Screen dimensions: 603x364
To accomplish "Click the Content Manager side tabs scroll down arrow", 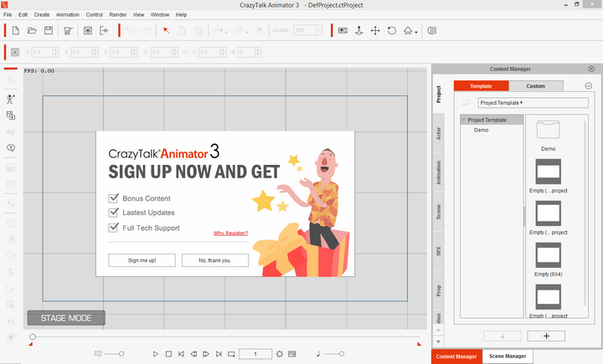I will coord(438,341).
